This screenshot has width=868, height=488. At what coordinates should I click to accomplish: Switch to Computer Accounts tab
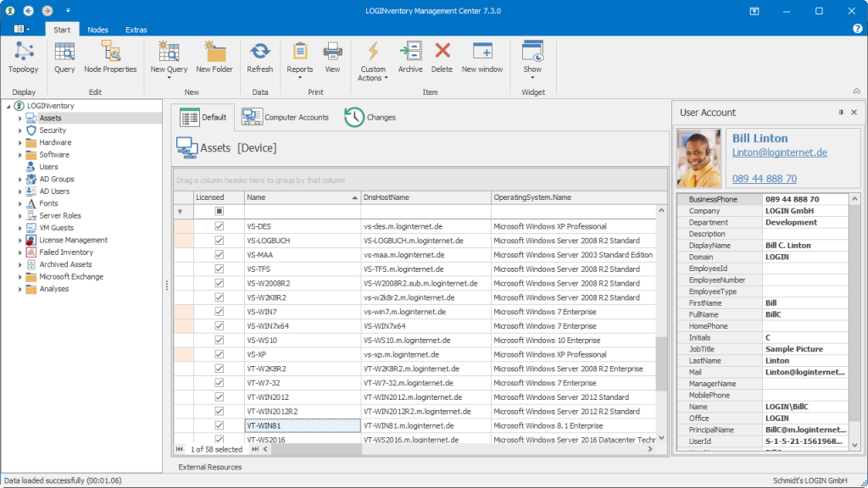click(285, 117)
